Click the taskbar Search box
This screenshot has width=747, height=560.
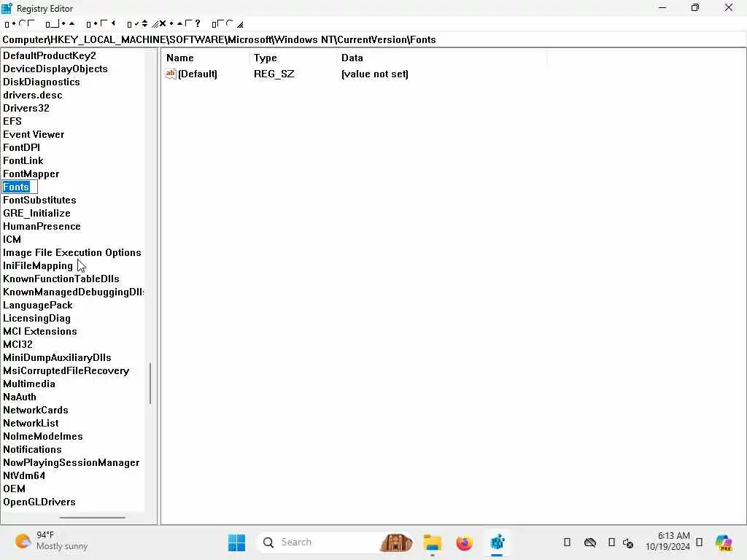(334, 542)
